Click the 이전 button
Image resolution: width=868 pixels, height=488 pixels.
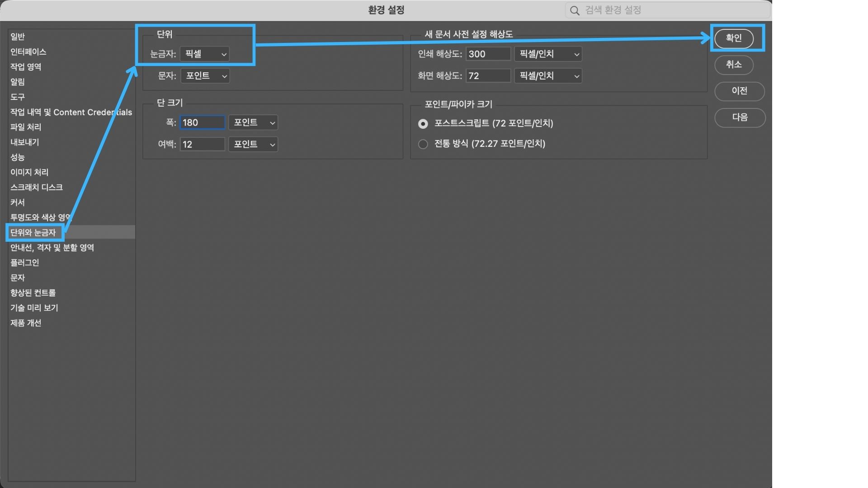(x=740, y=91)
